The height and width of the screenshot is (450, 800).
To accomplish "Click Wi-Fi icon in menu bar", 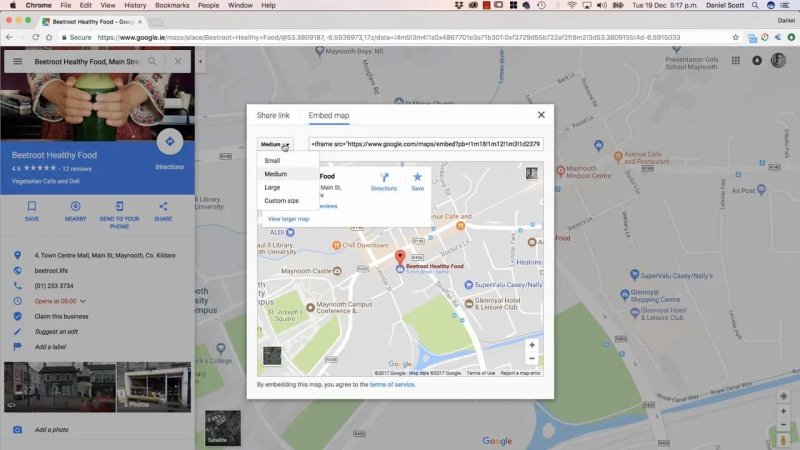I will pos(571,5).
